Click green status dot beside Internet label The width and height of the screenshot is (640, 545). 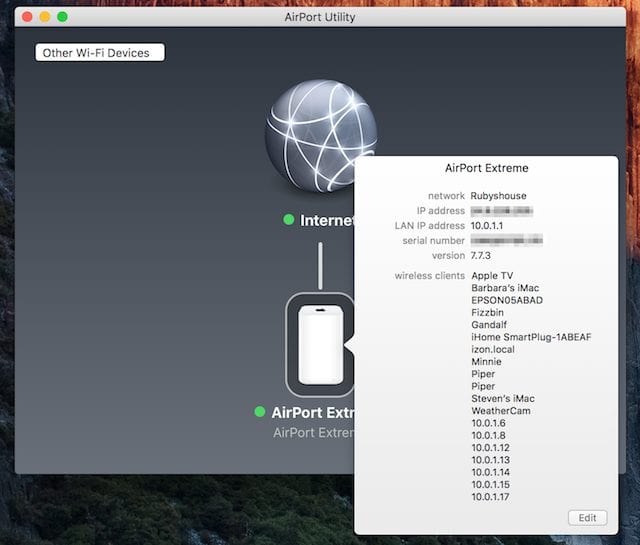point(288,220)
